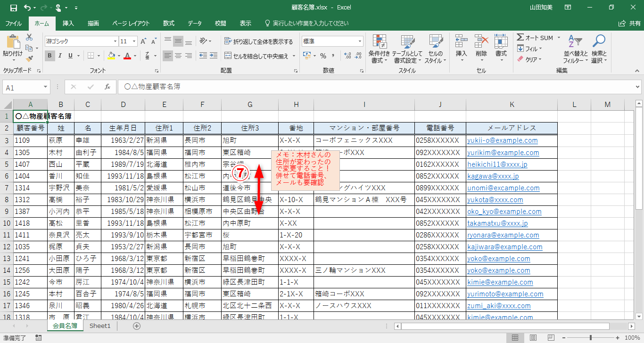Image resolution: width=644 pixels, height=343 pixels.
Task: Open Sort & Filter (並べ替えとフィルター)
Action: (x=576, y=49)
